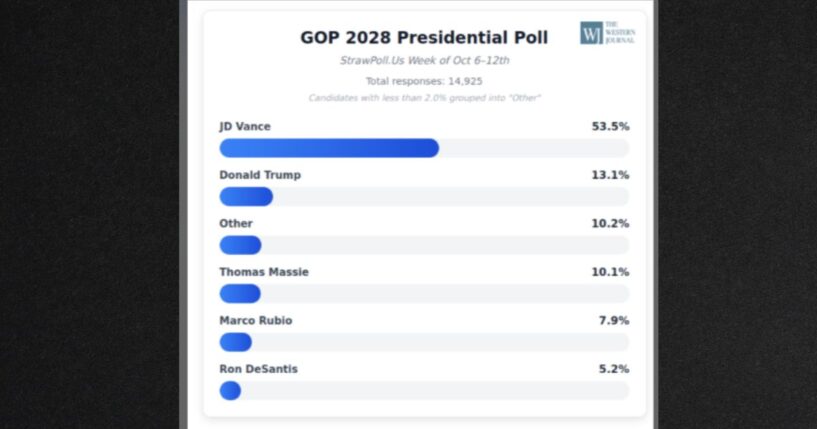Select the Ron DeSantis candidate label
The image size is (817, 429).
258,369
